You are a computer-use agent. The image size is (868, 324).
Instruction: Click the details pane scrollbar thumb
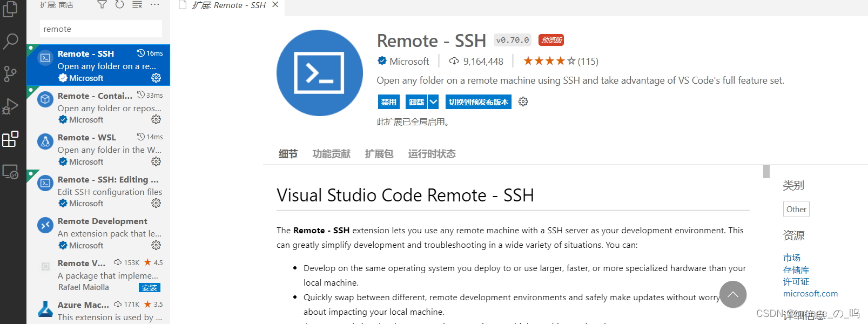[x=766, y=172]
